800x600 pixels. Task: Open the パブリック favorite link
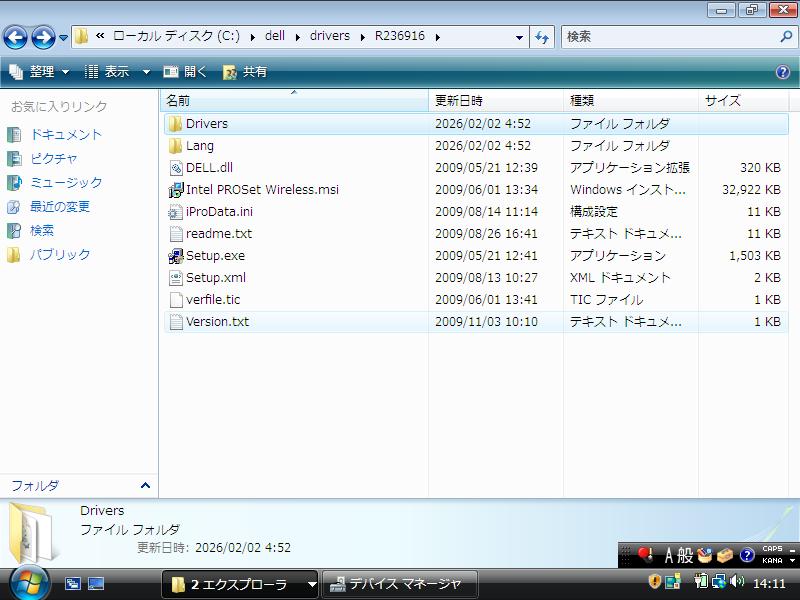[60, 255]
